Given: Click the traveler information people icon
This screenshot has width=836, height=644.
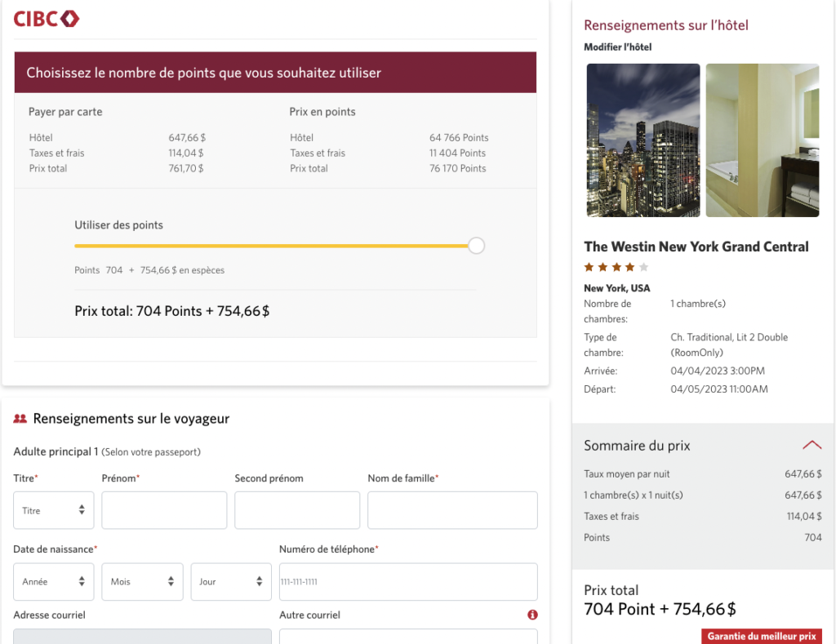Looking at the screenshot, I should [x=20, y=419].
